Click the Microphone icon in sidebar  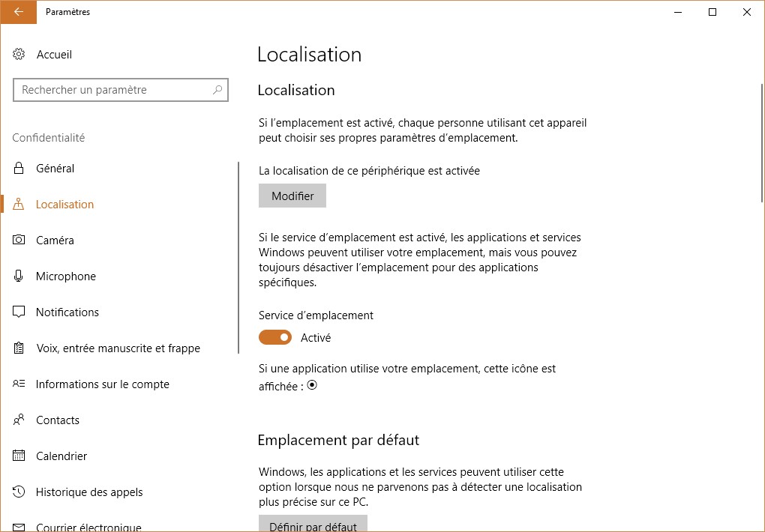[19, 276]
